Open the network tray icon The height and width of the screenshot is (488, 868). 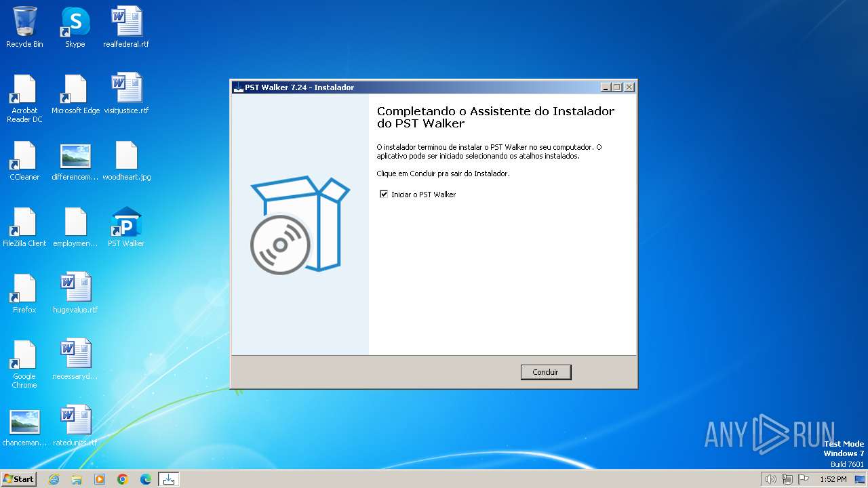pyautogui.click(x=787, y=479)
